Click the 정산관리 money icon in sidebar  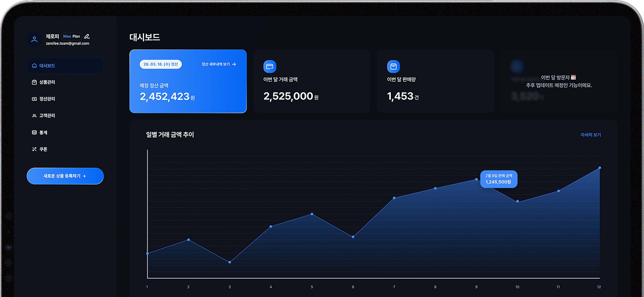(x=34, y=99)
